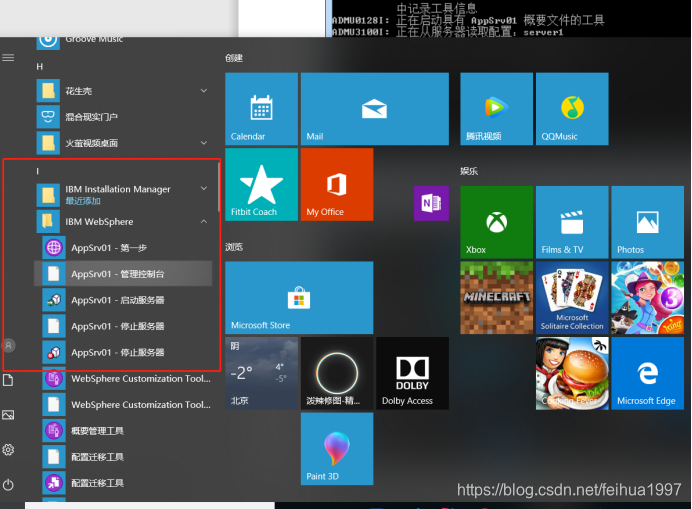
Task: Click the 创建 tile group title
Action: [234, 58]
